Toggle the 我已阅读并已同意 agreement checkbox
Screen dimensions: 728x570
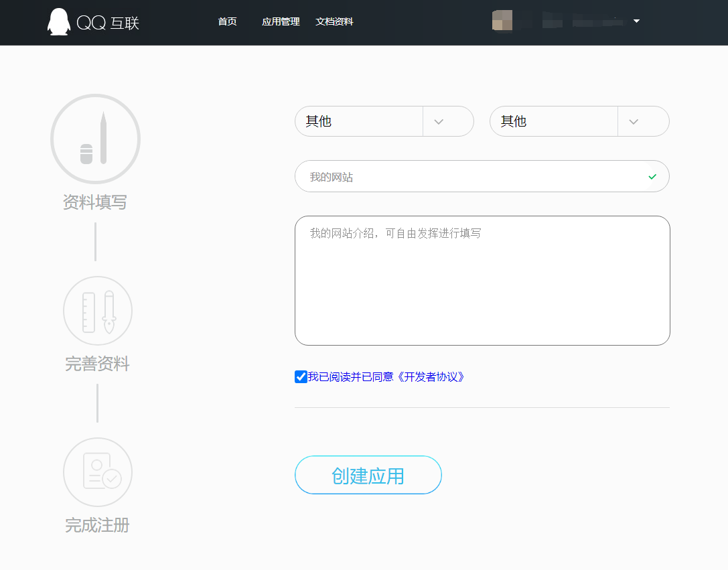click(x=301, y=376)
